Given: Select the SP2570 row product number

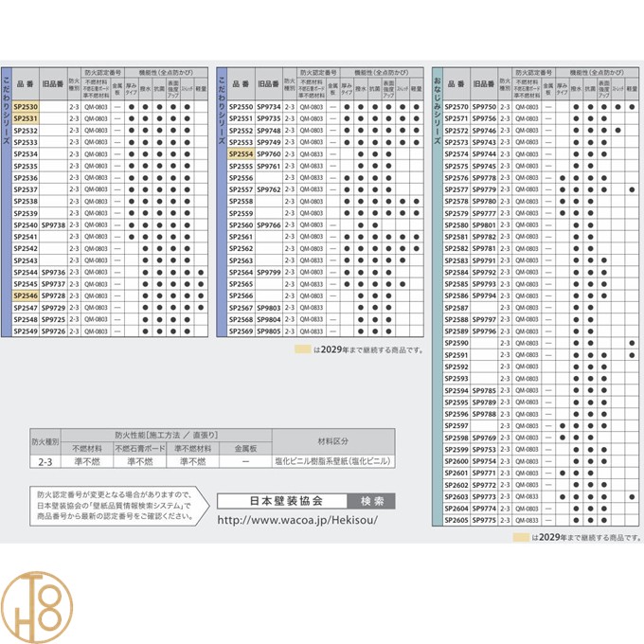Looking at the screenshot, I should coord(456,107).
